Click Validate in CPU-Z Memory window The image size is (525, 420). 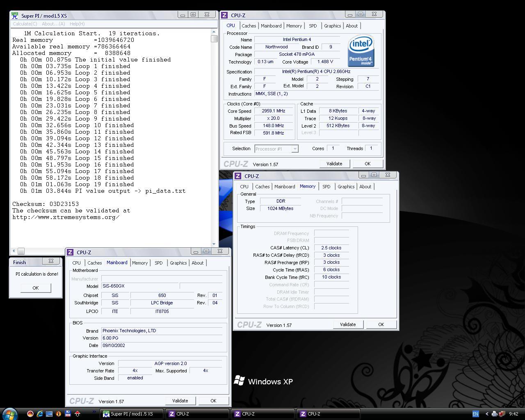(x=348, y=324)
